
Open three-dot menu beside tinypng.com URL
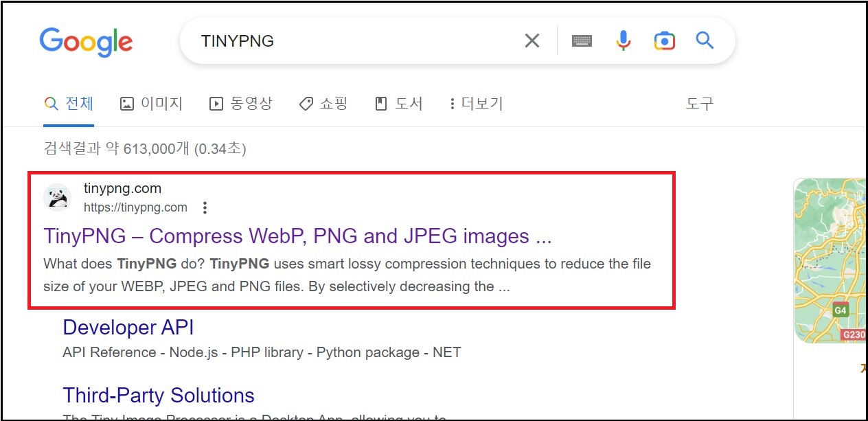point(205,207)
